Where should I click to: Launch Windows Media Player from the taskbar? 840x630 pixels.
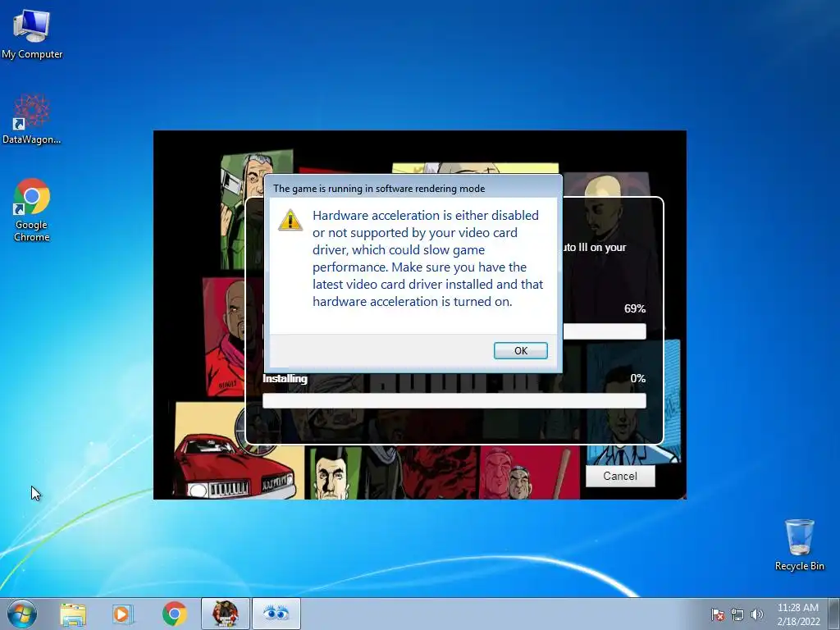pyautogui.click(x=123, y=614)
